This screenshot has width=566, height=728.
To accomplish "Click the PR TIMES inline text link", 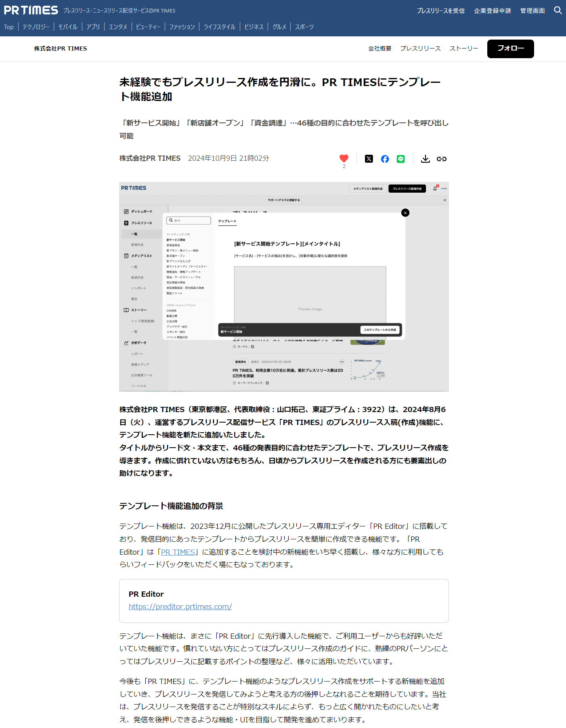I will (x=178, y=552).
